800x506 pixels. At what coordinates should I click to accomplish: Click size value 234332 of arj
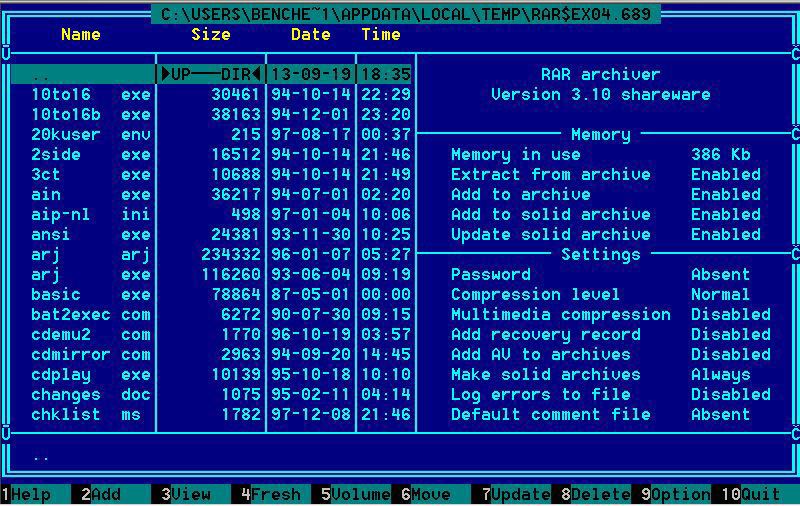[231, 255]
